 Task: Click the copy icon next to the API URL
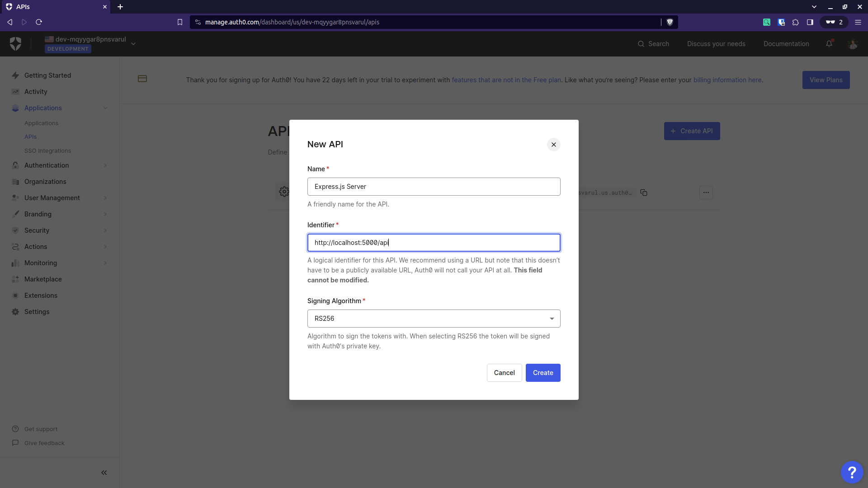[x=644, y=192]
